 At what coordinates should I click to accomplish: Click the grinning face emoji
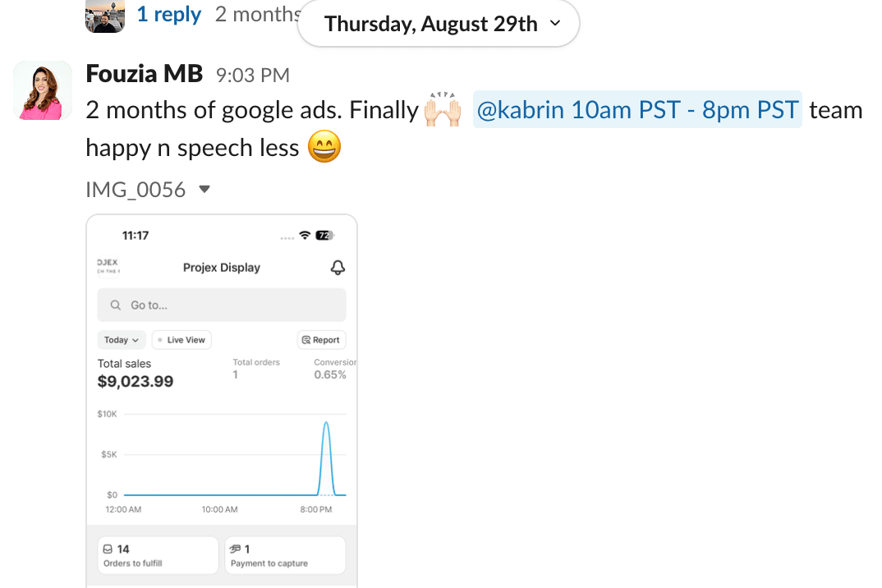324,147
